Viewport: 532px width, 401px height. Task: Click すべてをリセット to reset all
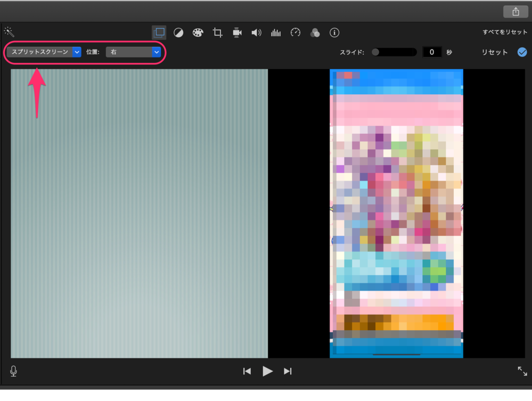click(x=505, y=32)
